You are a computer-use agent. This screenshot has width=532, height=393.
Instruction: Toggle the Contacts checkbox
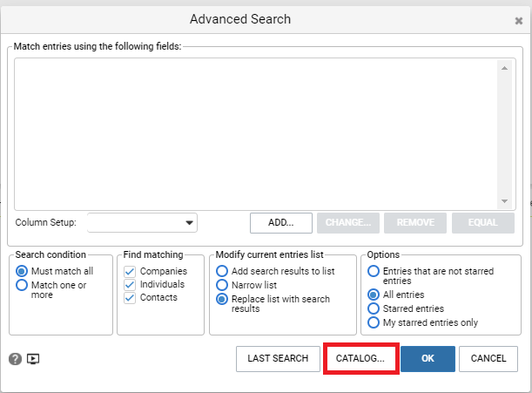pyautogui.click(x=130, y=298)
